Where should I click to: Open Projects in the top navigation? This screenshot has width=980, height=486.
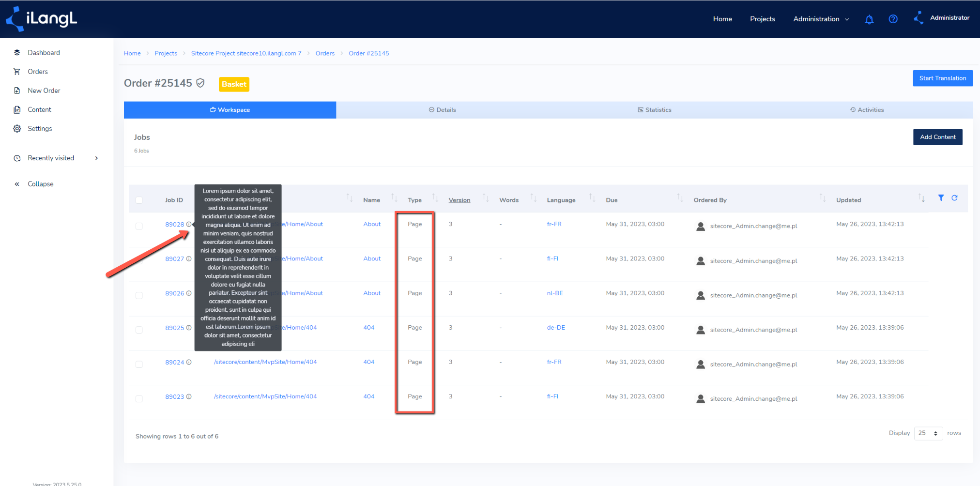click(x=763, y=19)
